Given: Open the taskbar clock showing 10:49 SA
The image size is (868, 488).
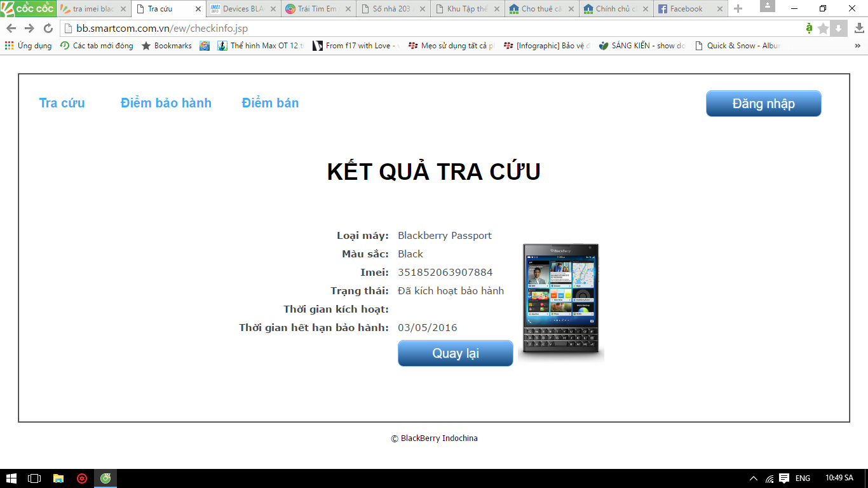Looking at the screenshot, I should click(839, 478).
